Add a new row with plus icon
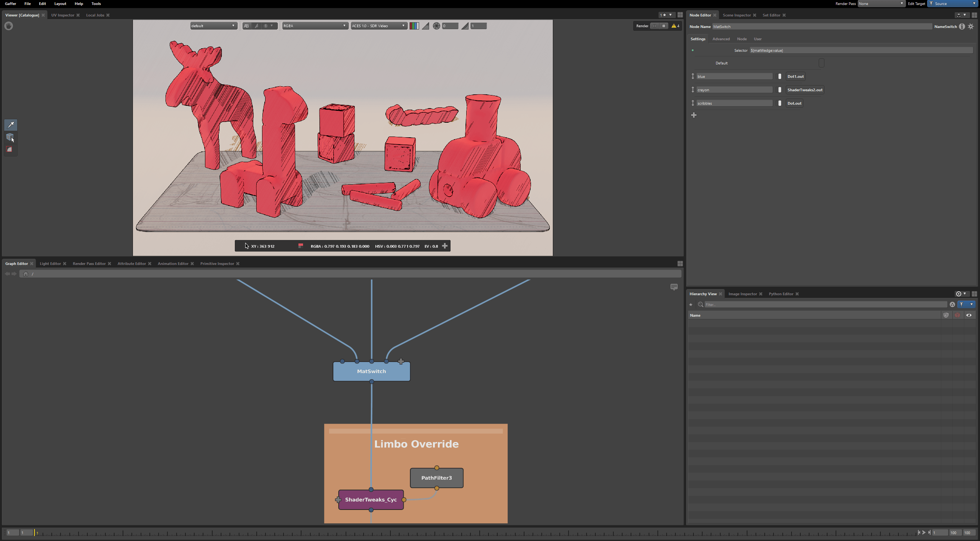The image size is (980, 541). coord(694,115)
